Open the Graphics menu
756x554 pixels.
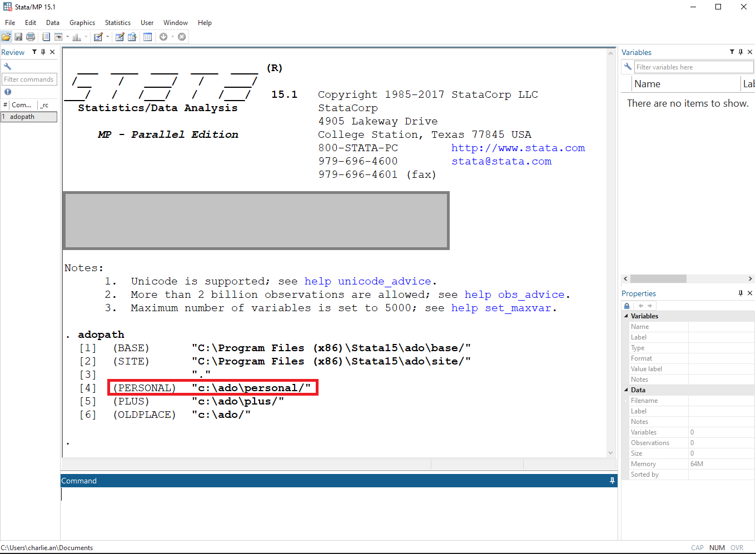tap(82, 23)
